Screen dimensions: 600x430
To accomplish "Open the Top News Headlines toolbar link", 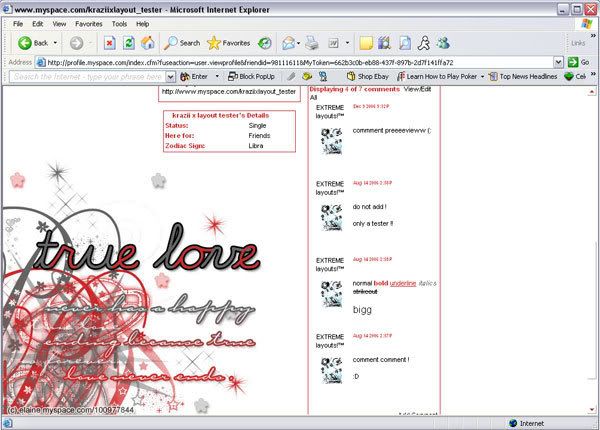I will coord(523,77).
